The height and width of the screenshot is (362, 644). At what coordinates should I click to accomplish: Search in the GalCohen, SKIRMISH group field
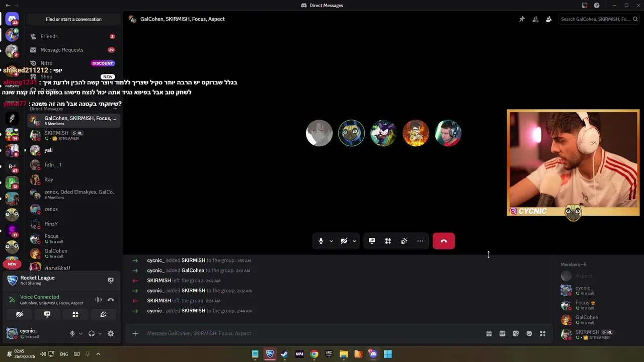coord(598,19)
